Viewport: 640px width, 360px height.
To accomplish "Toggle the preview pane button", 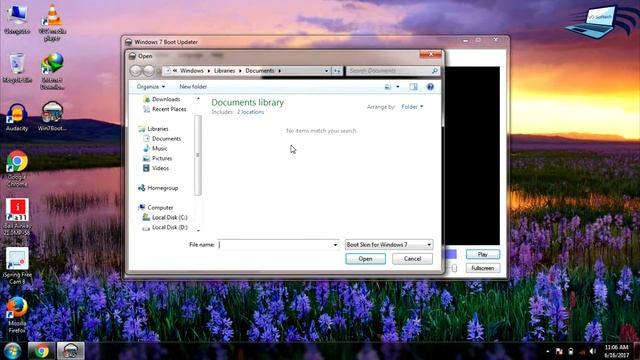I will click(x=413, y=87).
